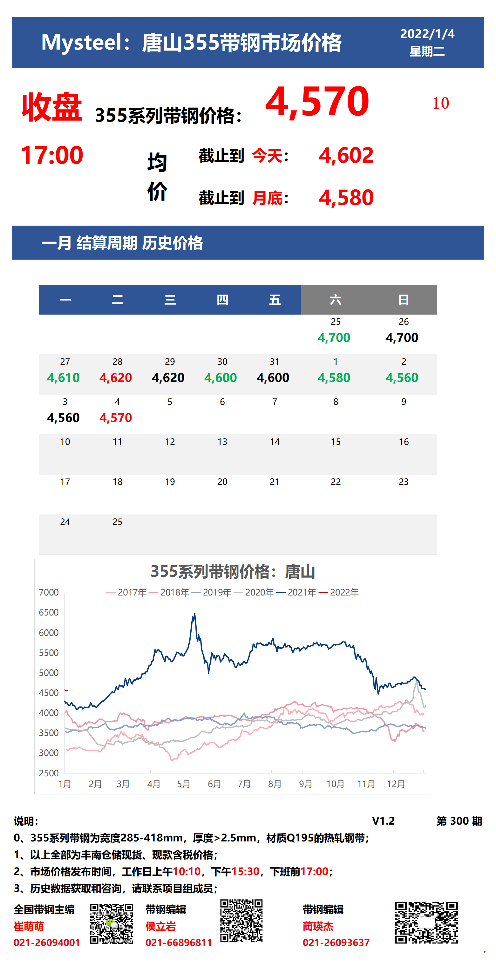496x980 pixels.
Task: Click the 2019年 legend entry
Action: pos(212,592)
